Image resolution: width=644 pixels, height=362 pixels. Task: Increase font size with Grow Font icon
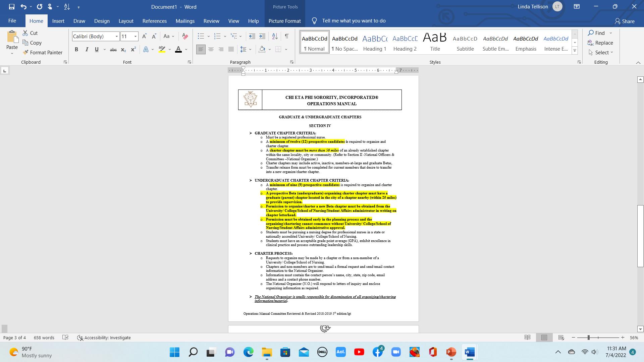tap(144, 36)
